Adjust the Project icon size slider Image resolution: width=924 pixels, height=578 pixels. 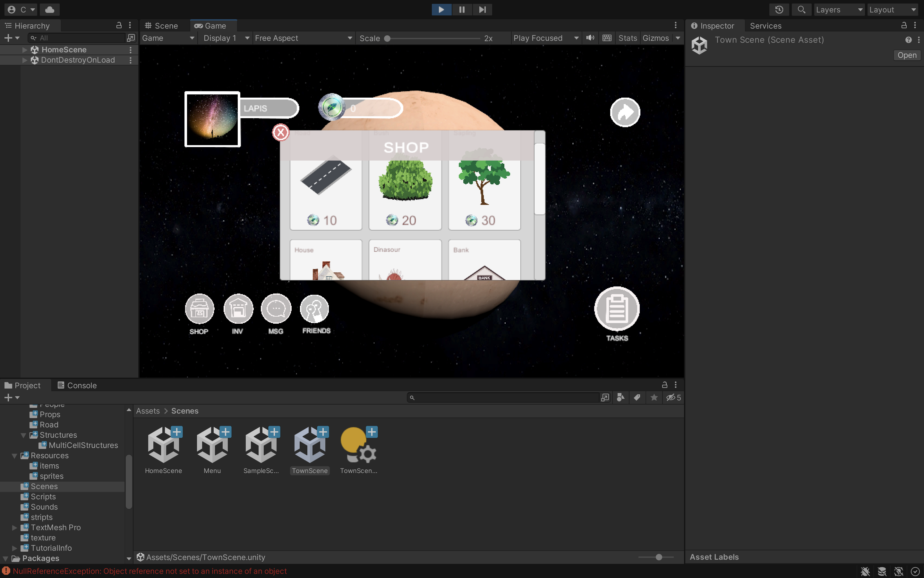click(x=656, y=557)
